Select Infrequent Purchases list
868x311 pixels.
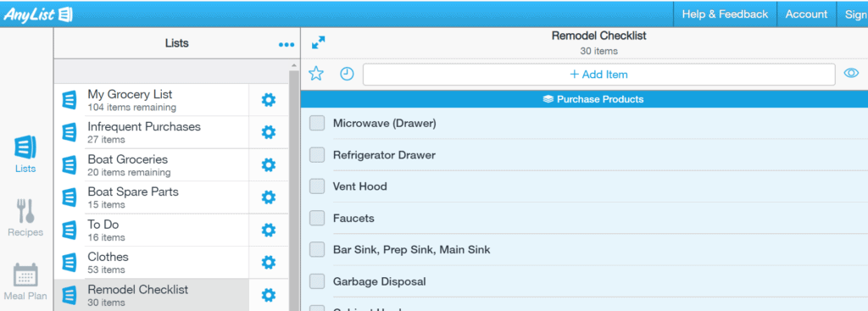[x=151, y=133]
